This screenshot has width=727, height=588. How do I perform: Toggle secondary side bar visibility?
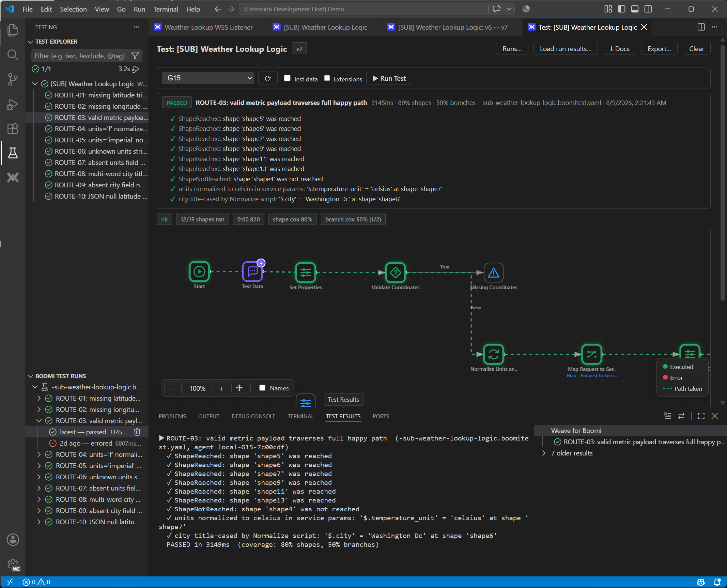pyautogui.click(x=648, y=9)
